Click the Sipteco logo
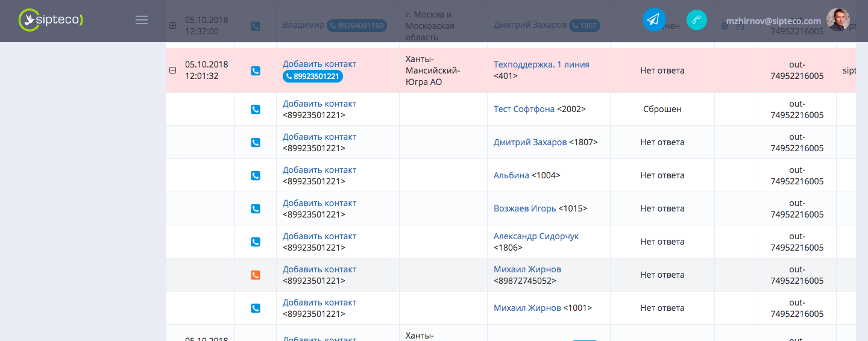 pos(51,20)
